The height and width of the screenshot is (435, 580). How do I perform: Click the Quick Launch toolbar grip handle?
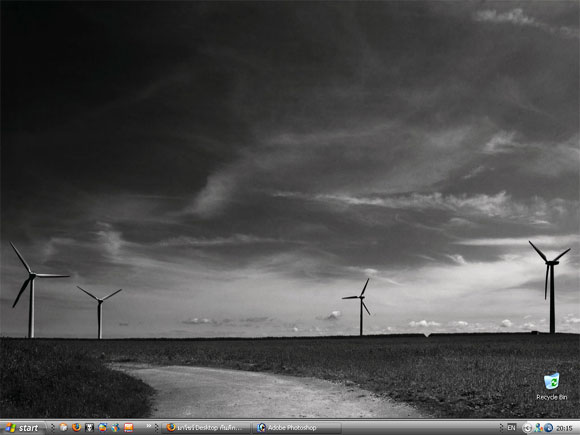52,428
